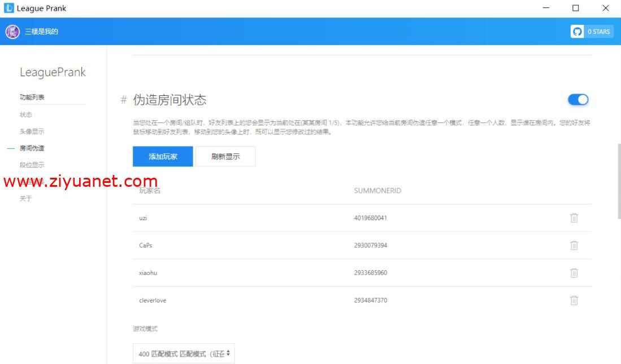Delete the uzi player row
621x364 pixels.
pos(574,218)
